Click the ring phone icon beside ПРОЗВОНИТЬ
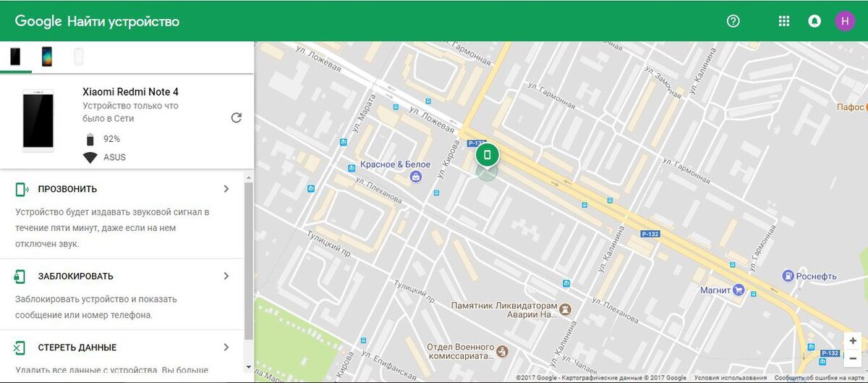Screen dimensions: 868x383 pyautogui.click(x=22, y=189)
